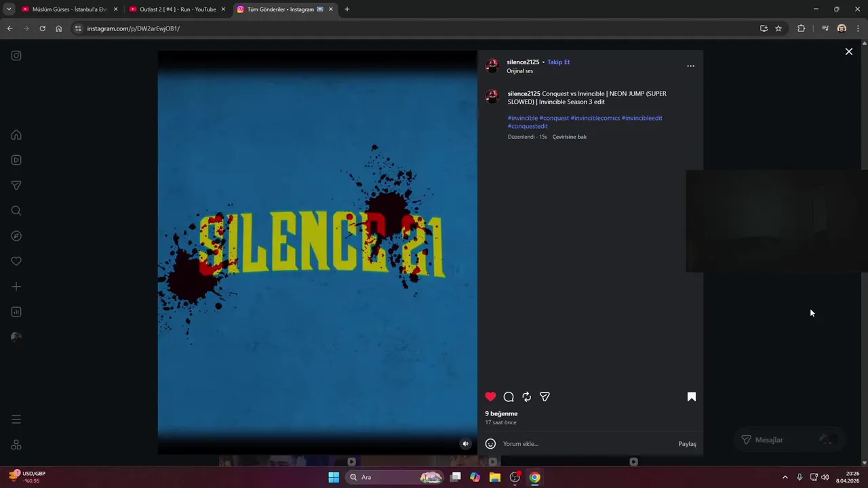Open the More hamburger menu in sidebar
The height and width of the screenshot is (488, 868).
[x=16, y=420]
